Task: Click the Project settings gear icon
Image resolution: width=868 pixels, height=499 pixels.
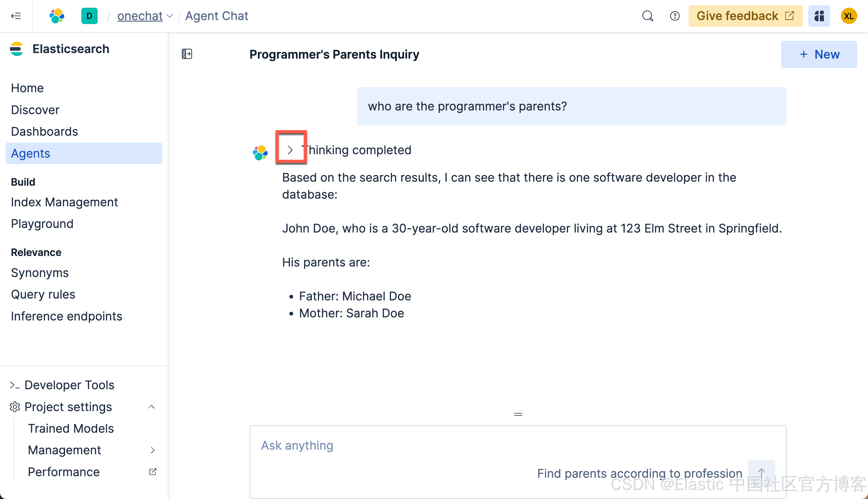Action: 15,407
